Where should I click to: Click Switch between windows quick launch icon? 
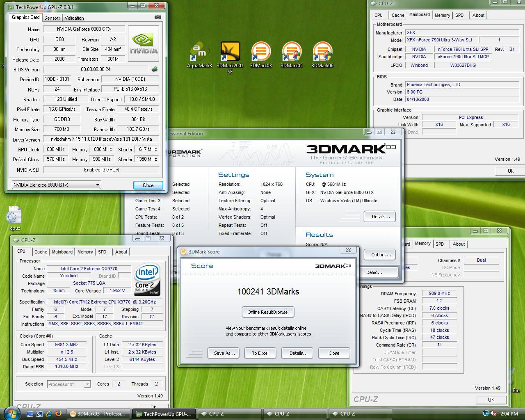[x=39, y=413]
